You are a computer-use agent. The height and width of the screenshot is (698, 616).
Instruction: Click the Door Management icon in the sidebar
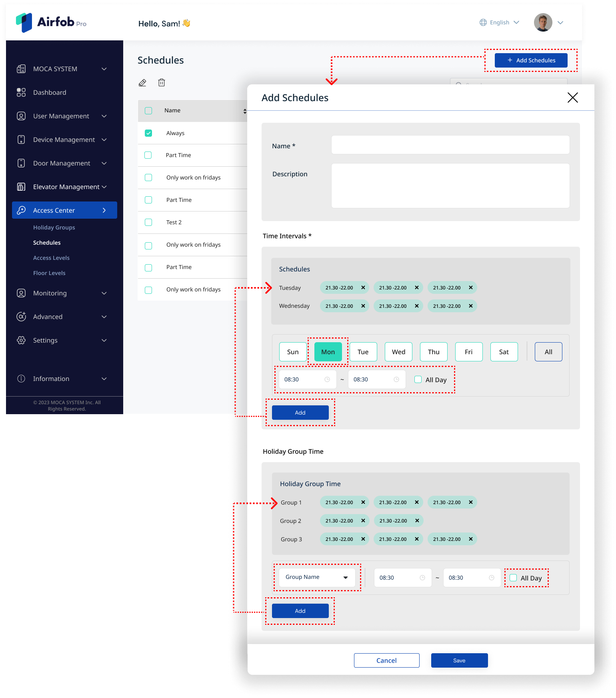pos(21,163)
